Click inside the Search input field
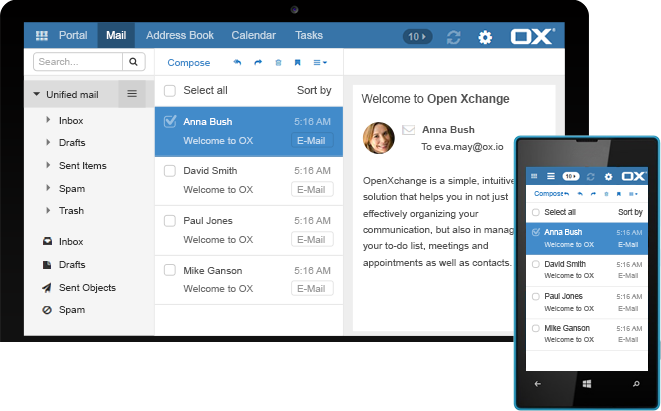661x411 pixels. point(78,62)
